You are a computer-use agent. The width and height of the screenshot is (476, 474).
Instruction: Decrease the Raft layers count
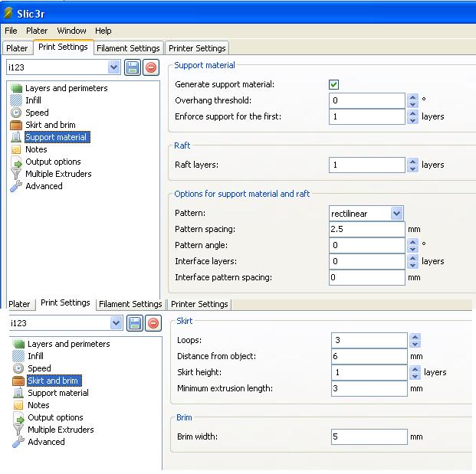(x=413, y=168)
